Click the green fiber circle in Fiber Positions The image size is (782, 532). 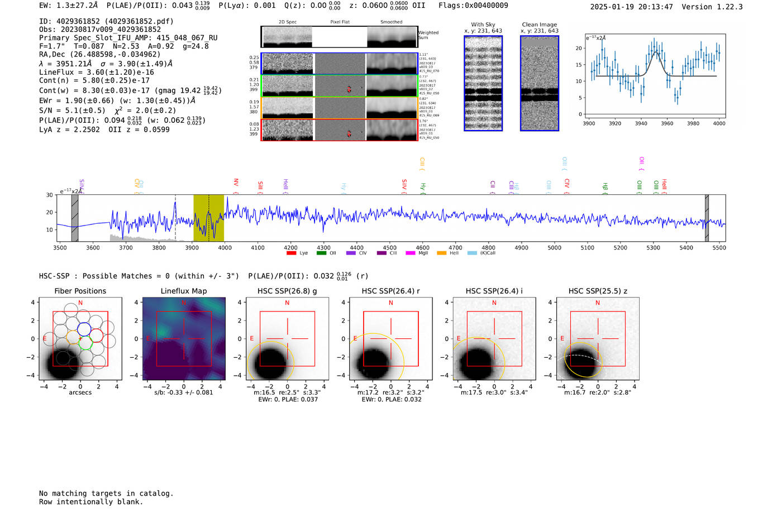pos(85,344)
